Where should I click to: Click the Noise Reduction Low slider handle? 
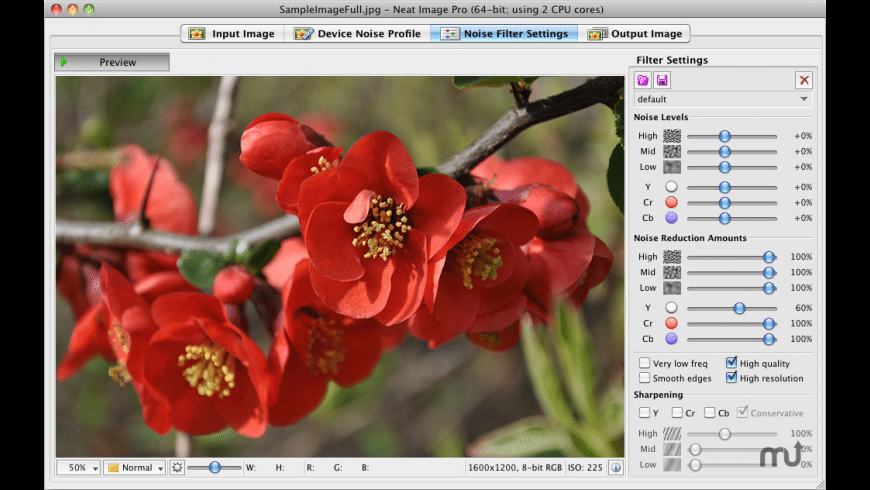tap(769, 288)
